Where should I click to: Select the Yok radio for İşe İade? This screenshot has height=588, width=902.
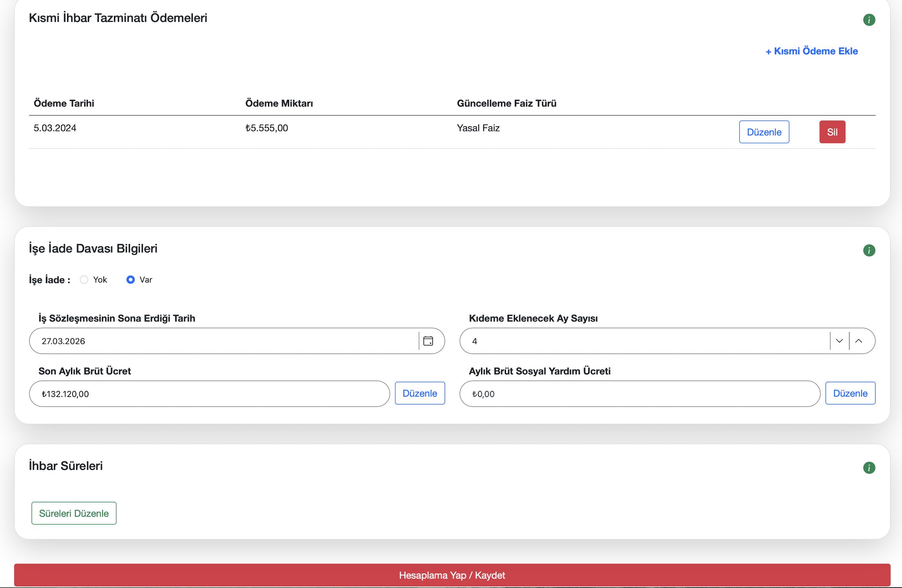point(84,280)
